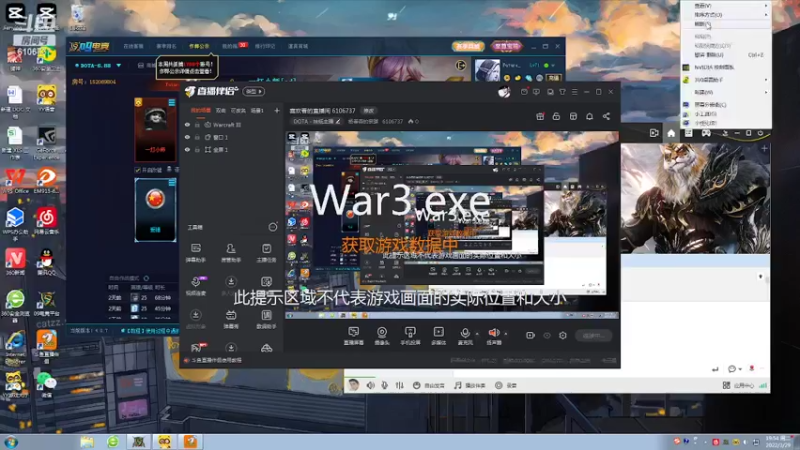Click the video camera icon in right window toolbar

tap(654, 133)
